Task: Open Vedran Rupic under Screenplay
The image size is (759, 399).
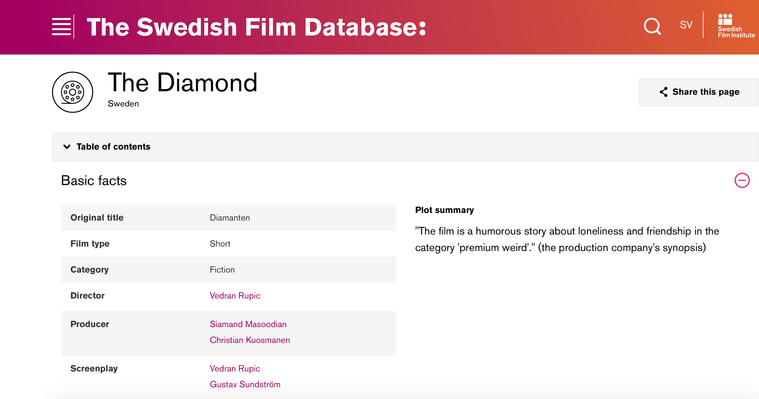Action: pyautogui.click(x=235, y=368)
